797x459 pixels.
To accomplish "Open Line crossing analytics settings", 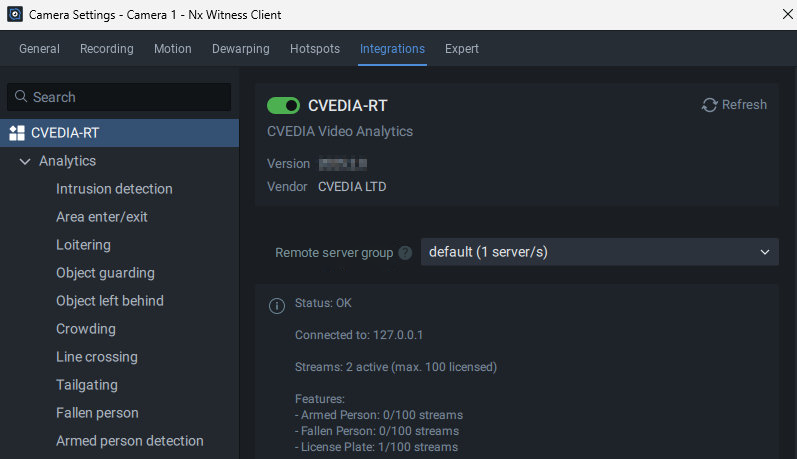I will pos(97,357).
